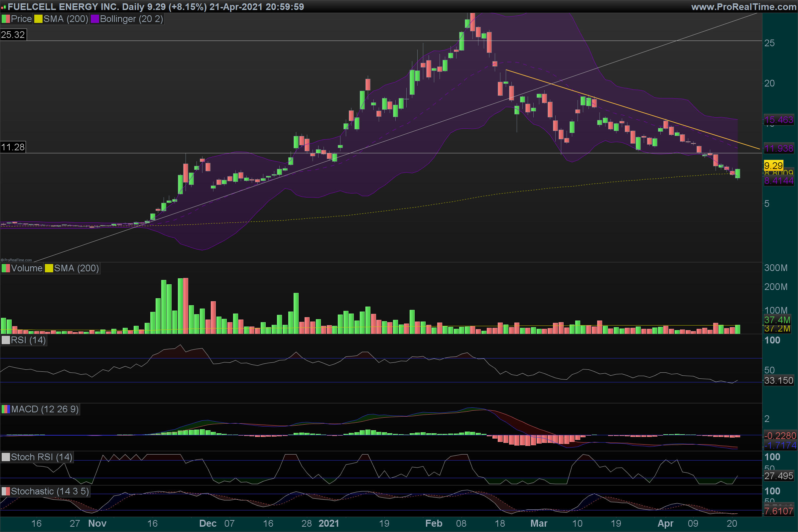Click the Bollinger (20 2) legend label
This screenshot has height=532, width=798.
131,19
